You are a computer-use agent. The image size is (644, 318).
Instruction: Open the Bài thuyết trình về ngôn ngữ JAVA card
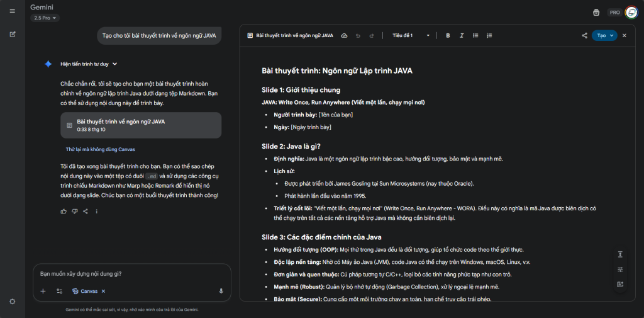coord(141,125)
